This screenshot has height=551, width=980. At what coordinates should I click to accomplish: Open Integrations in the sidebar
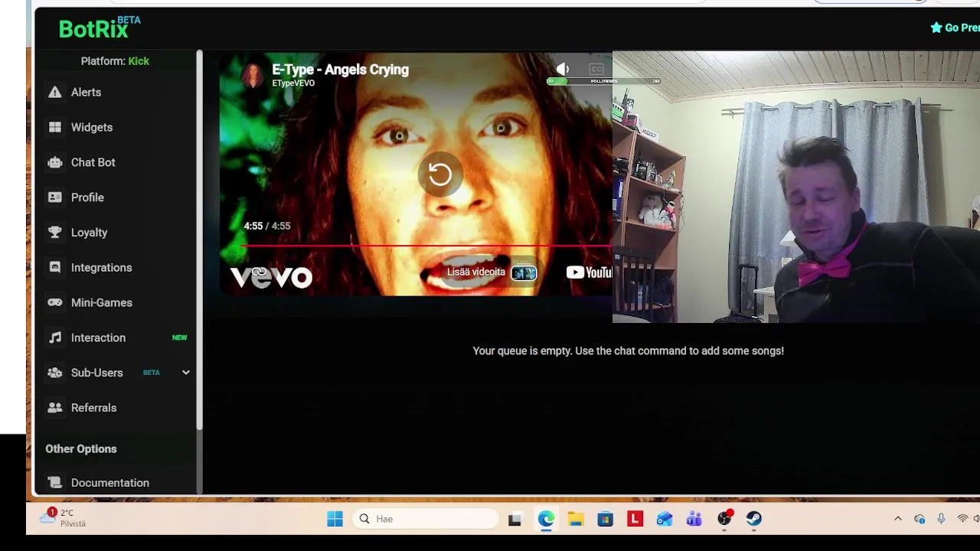click(x=101, y=268)
